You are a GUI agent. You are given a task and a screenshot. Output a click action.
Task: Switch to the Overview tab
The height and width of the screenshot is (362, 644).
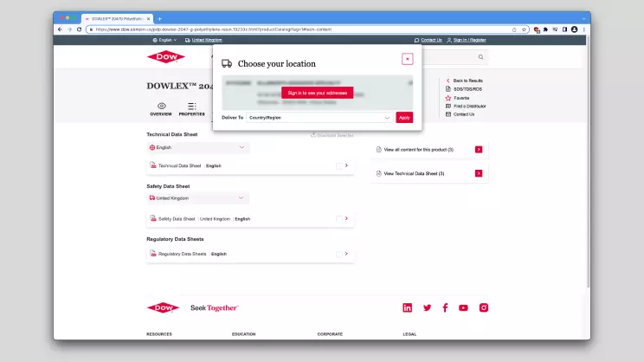point(161,109)
